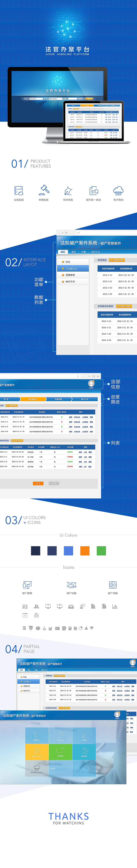Click green tile in workbench grid
Screen dimensions: 137x868
(x=60, y=752)
